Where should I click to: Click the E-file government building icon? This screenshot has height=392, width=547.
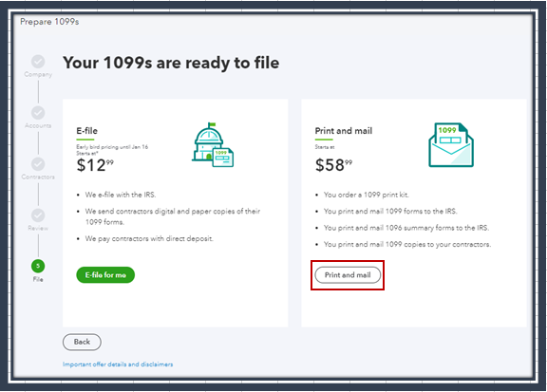coord(213,145)
